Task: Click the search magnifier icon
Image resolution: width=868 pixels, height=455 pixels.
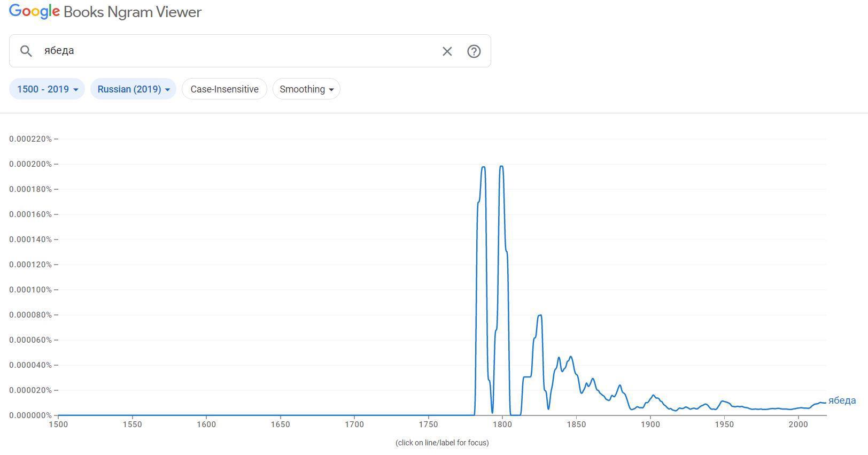Action: tap(26, 51)
